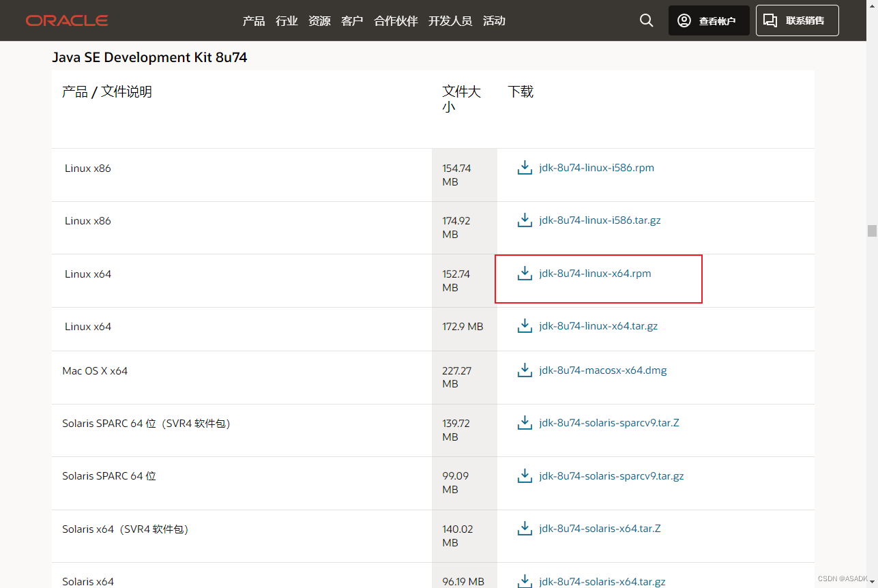Open the 产品 menu

(x=254, y=20)
